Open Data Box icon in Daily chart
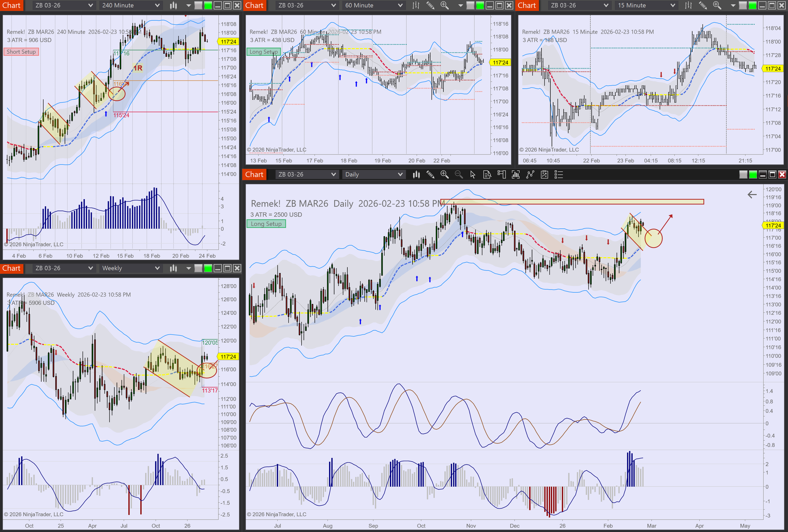Screen dimensions: 788x532 pos(487,175)
